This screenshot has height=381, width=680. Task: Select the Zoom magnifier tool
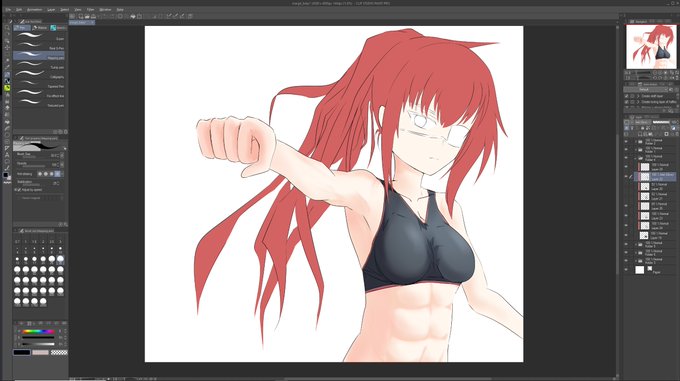point(7,27)
